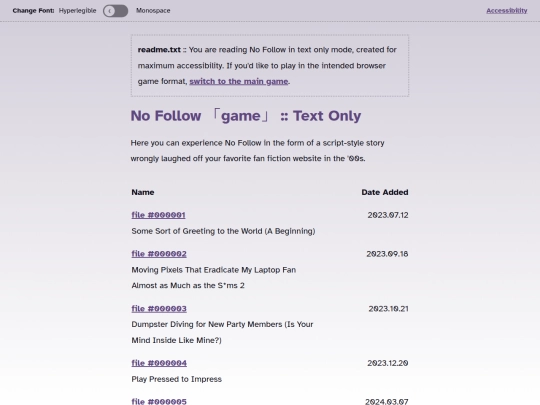Click the 'Date Added' column header
The image size is (540, 405).
point(385,192)
